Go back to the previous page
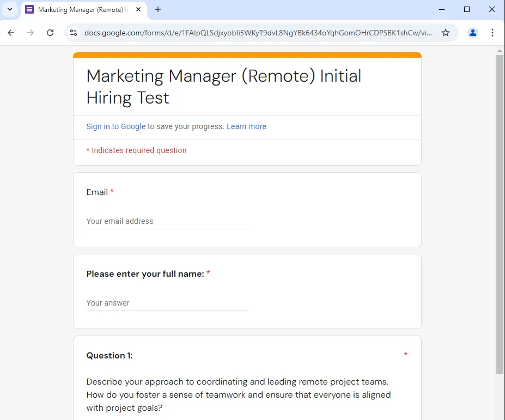Image resolution: width=505 pixels, height=420 pixels. [x=11, y=33]
